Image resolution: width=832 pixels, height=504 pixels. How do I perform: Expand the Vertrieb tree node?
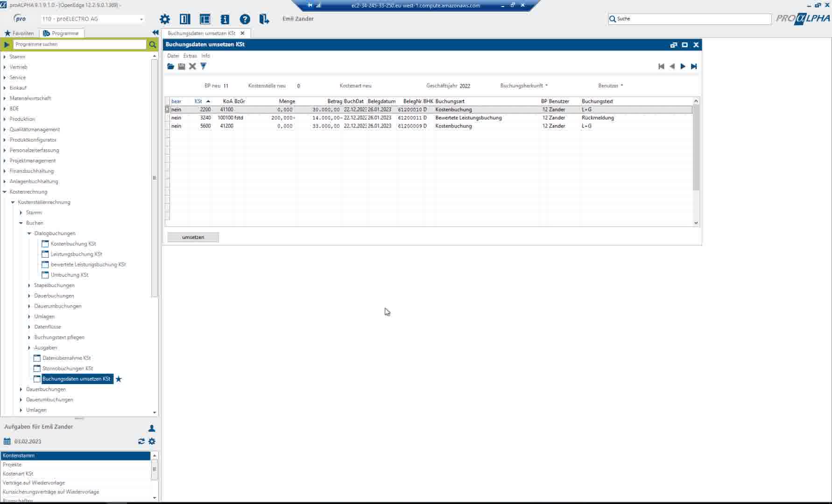coord(5,67)
